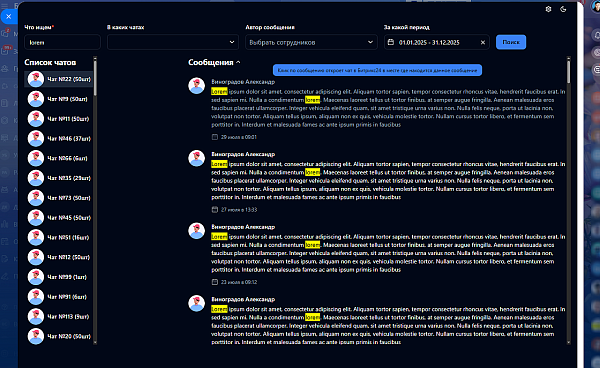Click the first message author avatar

tap(196, 86)
